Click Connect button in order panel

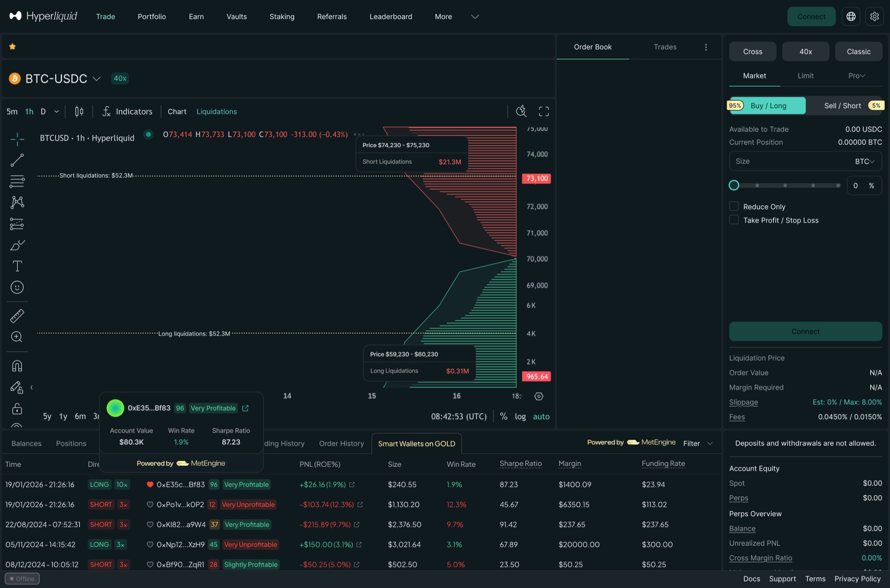[x=805, y=331]
